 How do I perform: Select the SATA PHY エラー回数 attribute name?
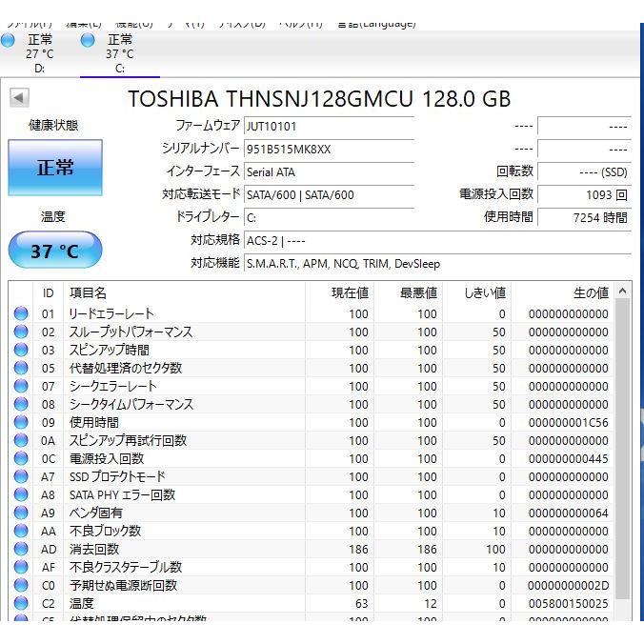(122, 495)
